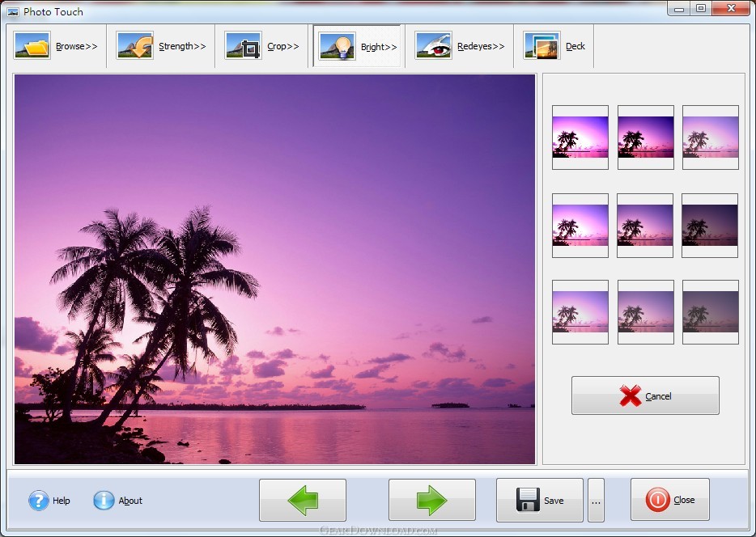Maximize the Photo Touch window

tap(700, 8)
